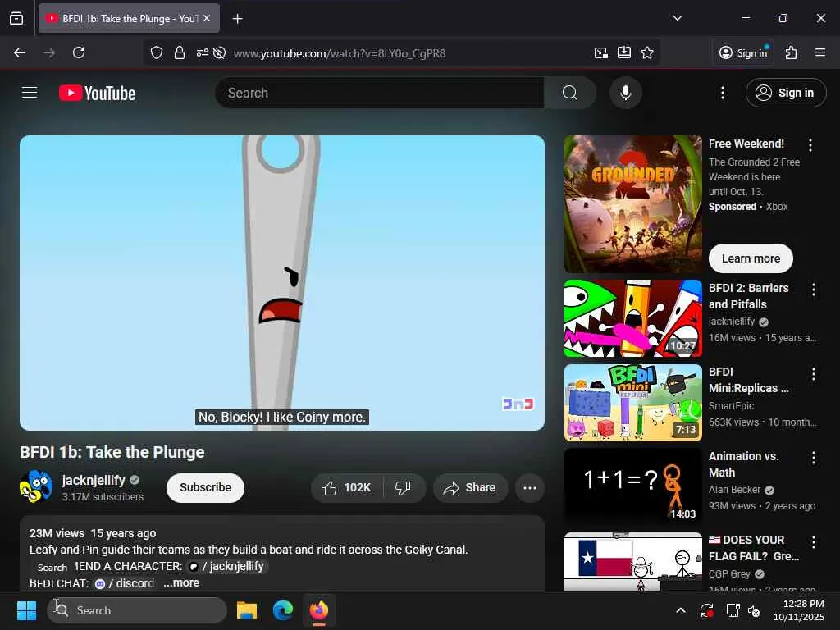Open BFDI Mini:Replicas video thumbnail
This screenshot has height=630, width=840.
click(633, 403)
